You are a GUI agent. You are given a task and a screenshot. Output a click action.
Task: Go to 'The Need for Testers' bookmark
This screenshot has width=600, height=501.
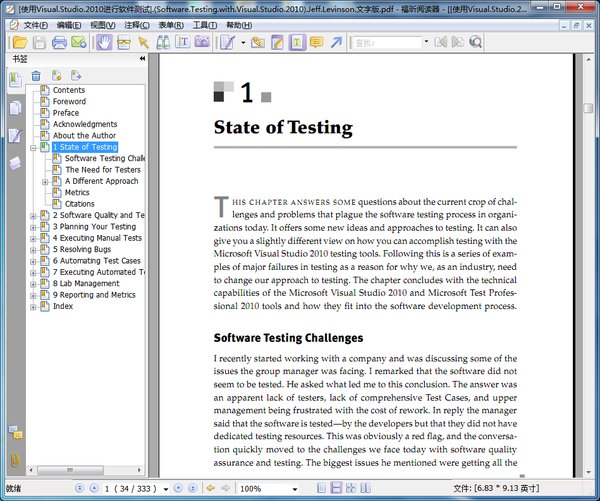[103, 170]
